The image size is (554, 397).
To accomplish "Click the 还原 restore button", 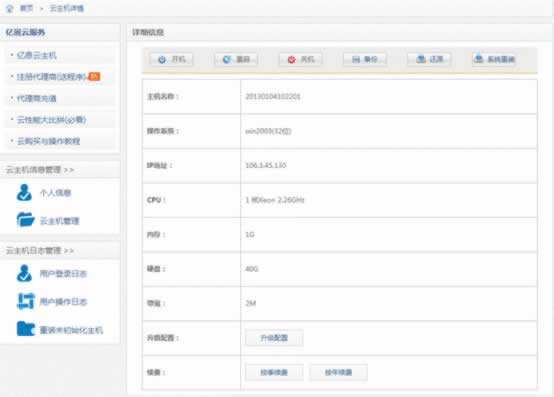I will tap(429, 59).
